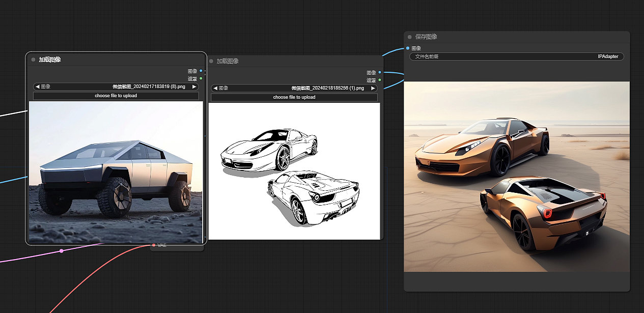Image resolution: width=644 pixels, height=313 pixels.
Task: Click previous-image arrow for file ending (8).png
Action: [x=37, y=87]
